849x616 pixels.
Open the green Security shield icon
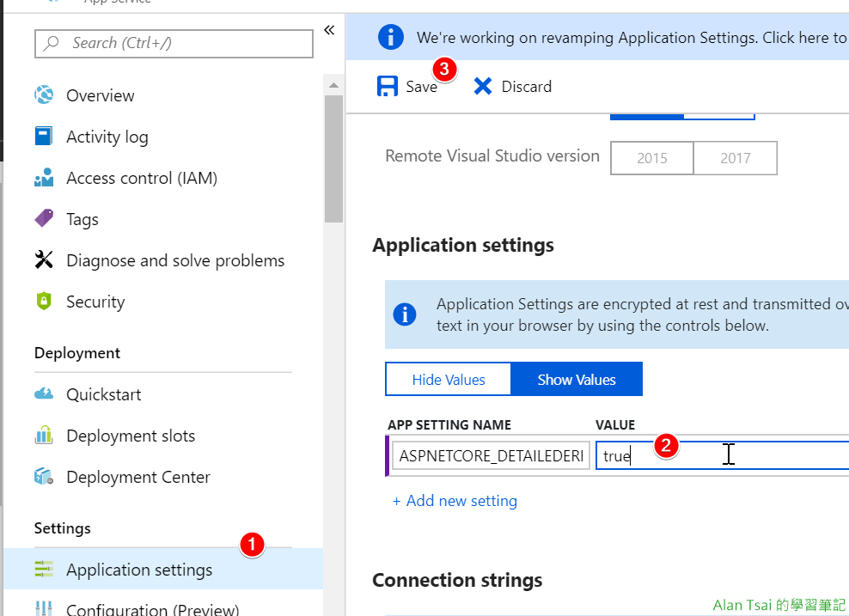44,302
